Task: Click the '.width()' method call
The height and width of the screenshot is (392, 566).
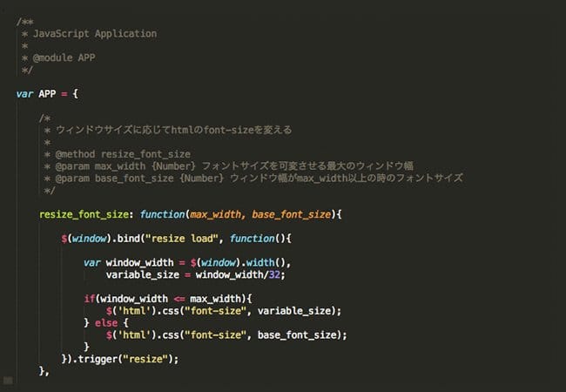Action: pos(264,262)
